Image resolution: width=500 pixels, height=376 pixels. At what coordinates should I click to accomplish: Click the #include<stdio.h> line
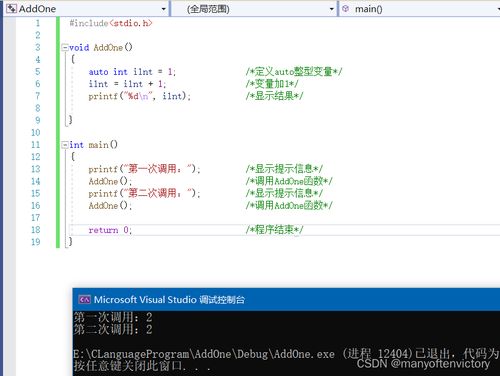(111, 23)
